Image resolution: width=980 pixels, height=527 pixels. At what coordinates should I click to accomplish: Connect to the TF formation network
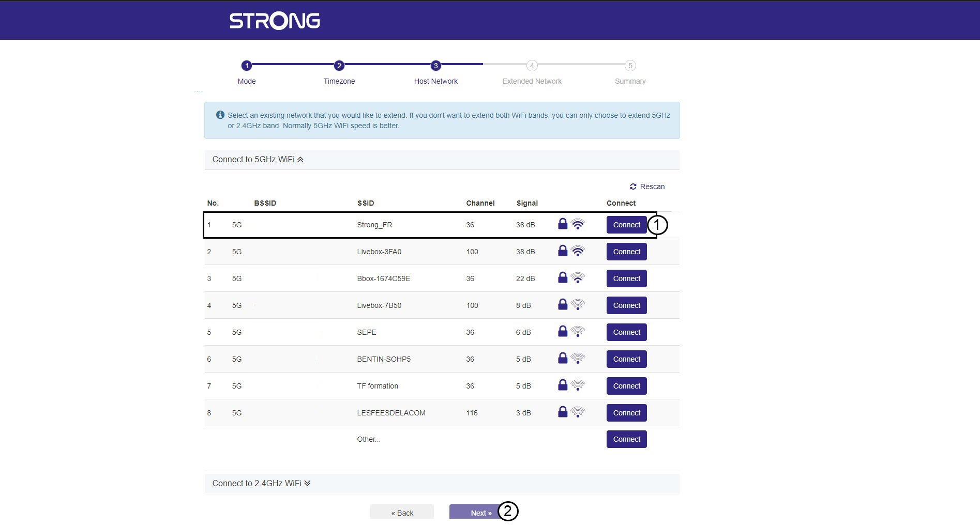[626, 386]
